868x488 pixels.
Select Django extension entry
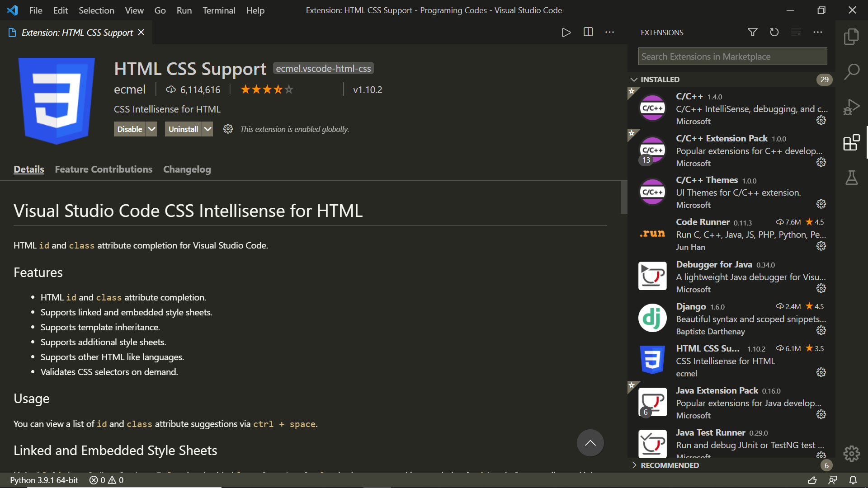(x=731, y=319)
